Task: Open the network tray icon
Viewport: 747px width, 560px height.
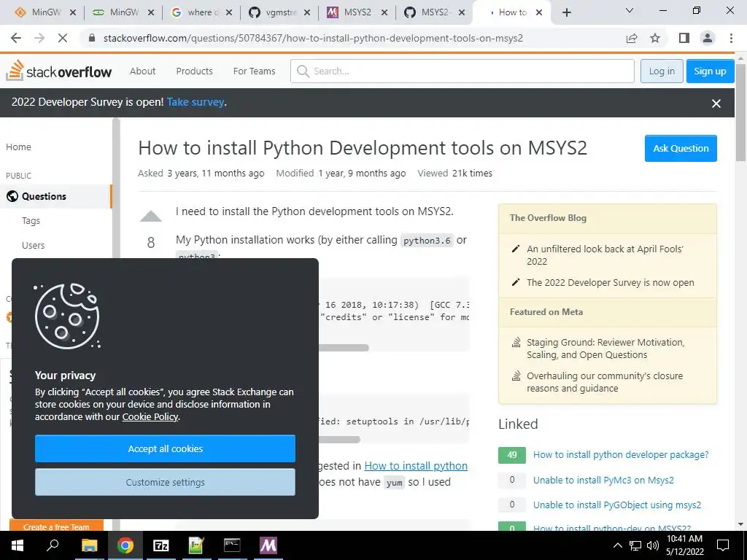Action: [635, 545]
